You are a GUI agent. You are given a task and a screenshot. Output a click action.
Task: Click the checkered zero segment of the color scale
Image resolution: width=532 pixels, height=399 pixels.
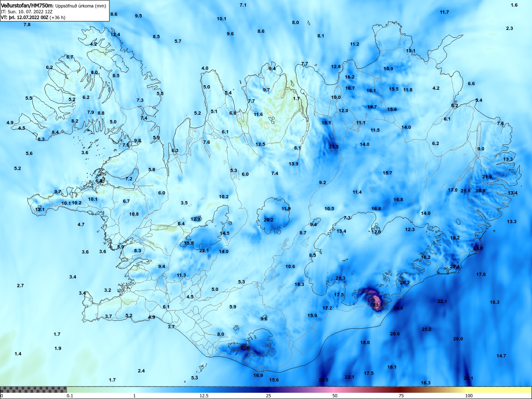click(x=33, y=389)
